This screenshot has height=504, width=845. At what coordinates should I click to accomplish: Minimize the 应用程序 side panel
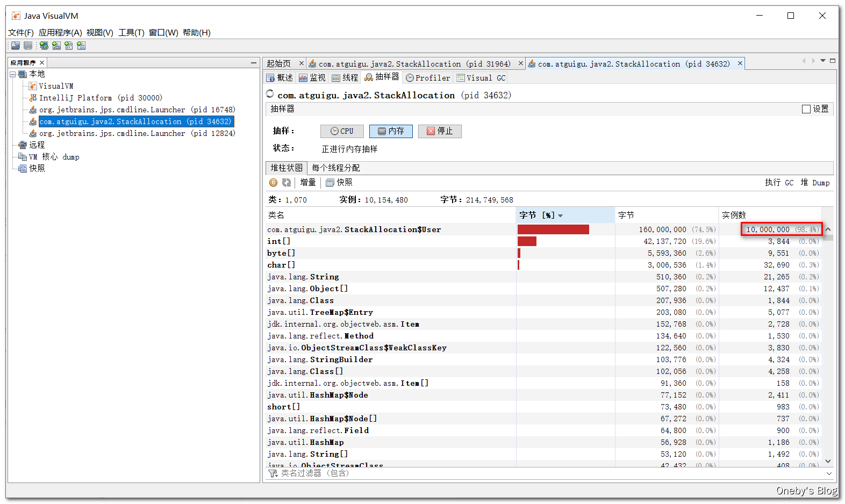pos(254,63)
